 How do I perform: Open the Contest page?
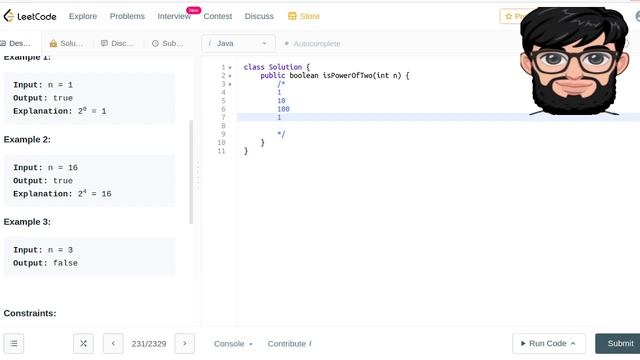(x=218, y=16)
